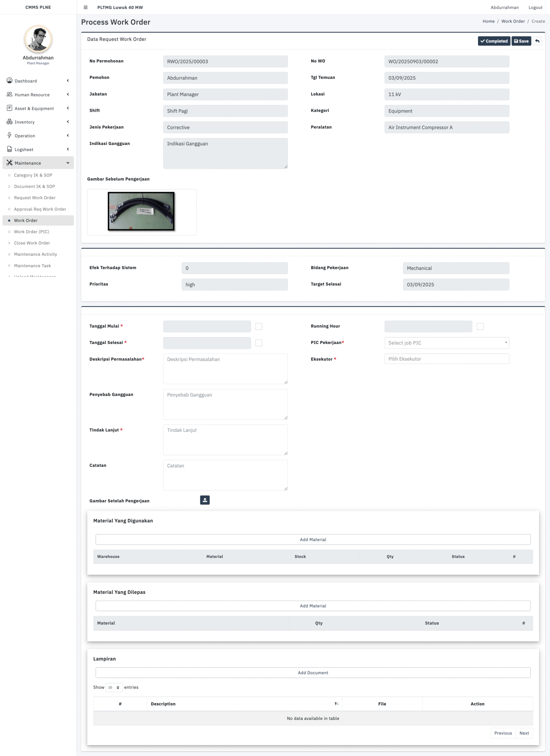Click the Human Resource people icon
The image size is (550, 756).
[x=9, y=94]
